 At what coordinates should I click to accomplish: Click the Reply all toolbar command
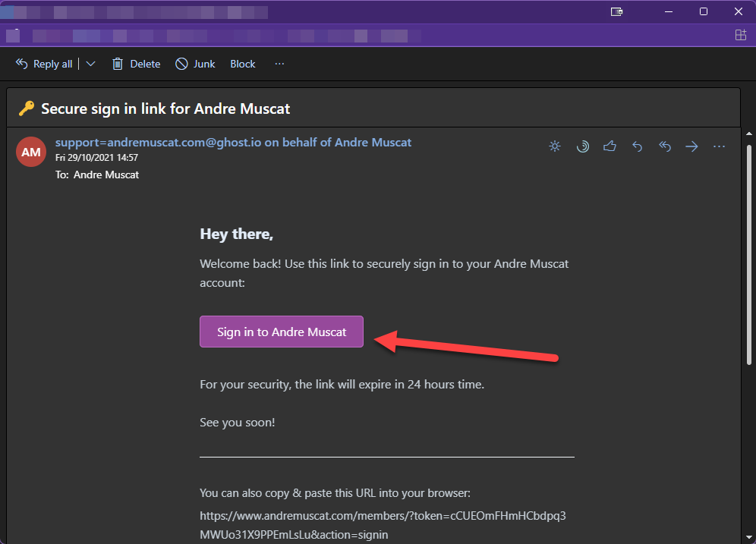(x=44, y=64)
